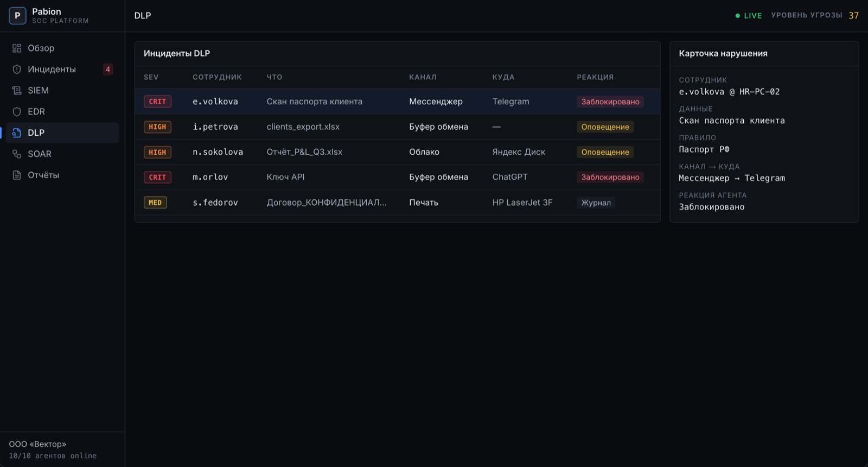The image size is (868, 467).
Task: Click the MED severity badge
Action: [155, 203]
